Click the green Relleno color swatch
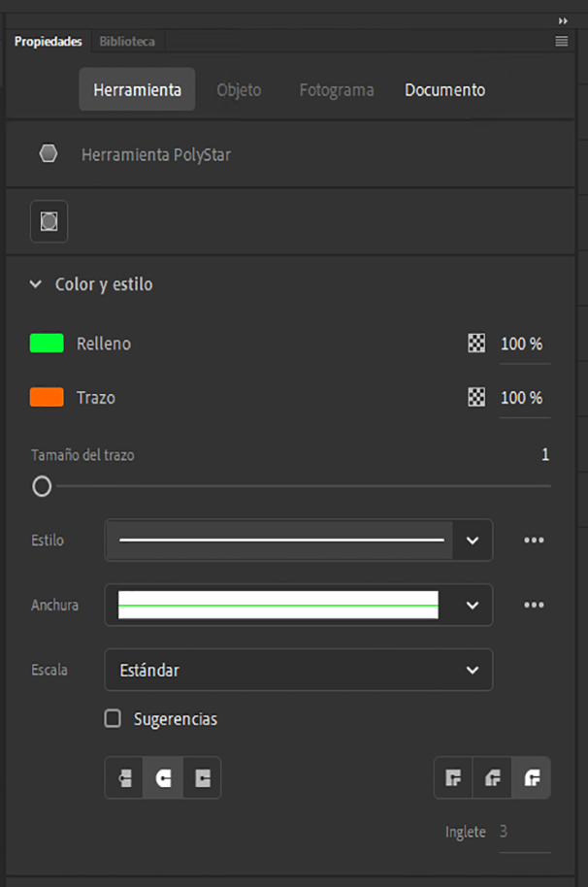This screenshot has width=588, height=887. coord(47,344)
